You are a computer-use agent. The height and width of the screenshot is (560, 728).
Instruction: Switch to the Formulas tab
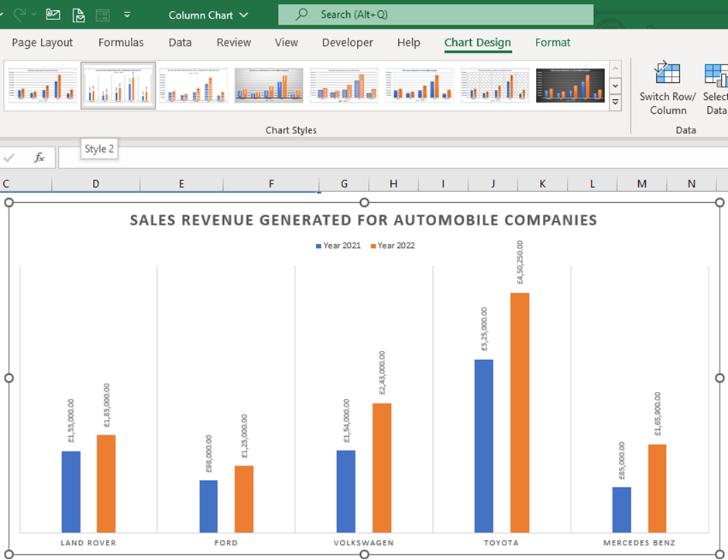coord(121,43)
